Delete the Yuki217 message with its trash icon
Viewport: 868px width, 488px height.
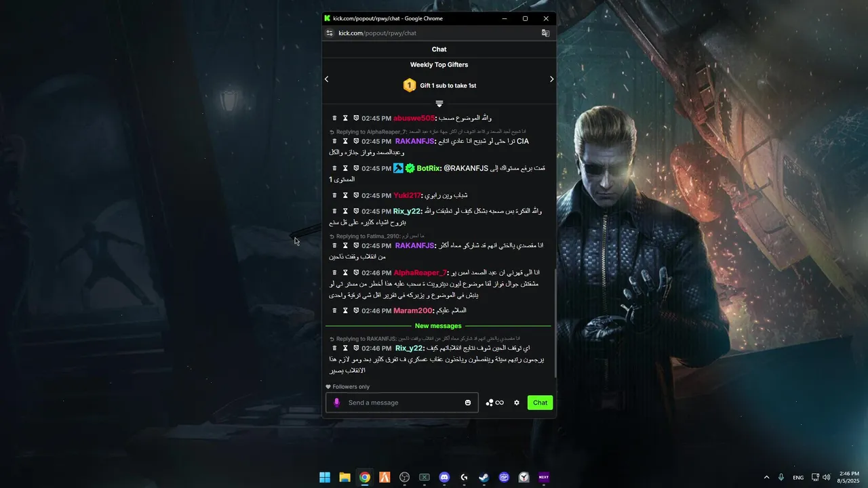334,195
